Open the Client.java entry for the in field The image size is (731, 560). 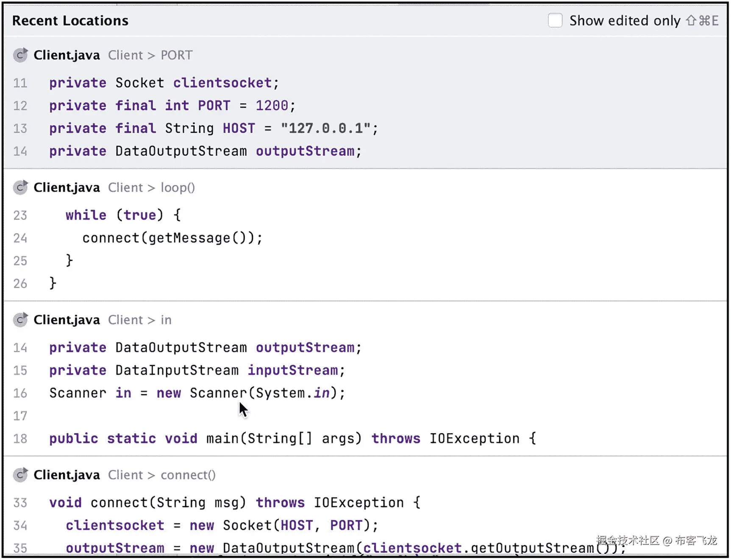coord(67,320)
